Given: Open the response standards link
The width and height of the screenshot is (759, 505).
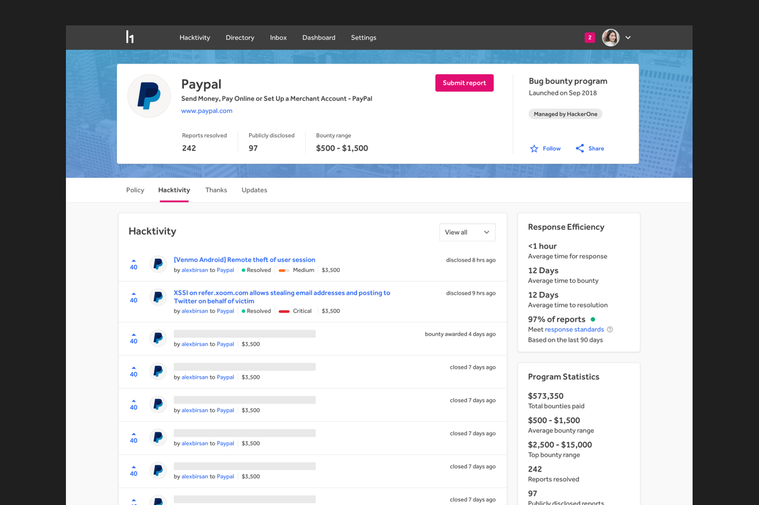Looking at the screenshot, I should coord(574,329).
